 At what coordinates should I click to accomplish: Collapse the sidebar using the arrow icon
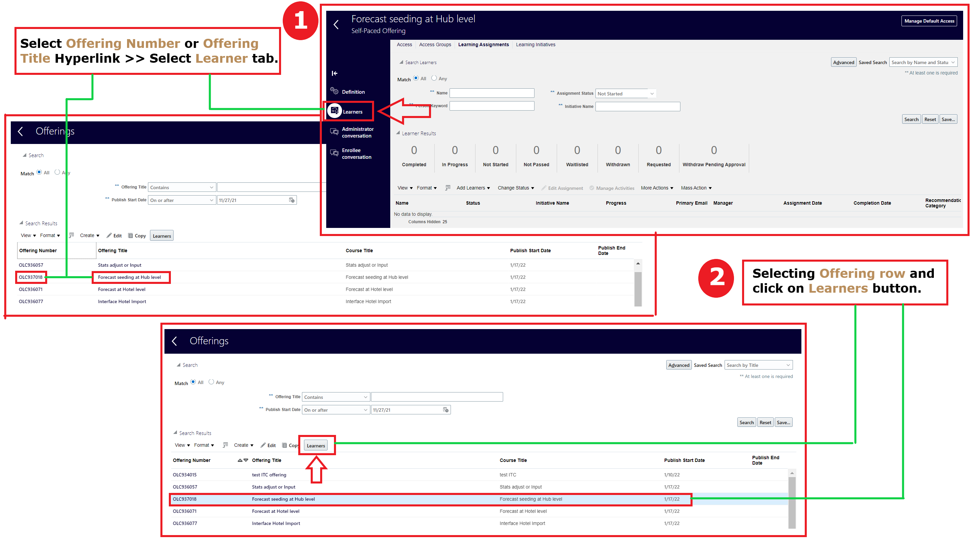[x=334, y=73]
